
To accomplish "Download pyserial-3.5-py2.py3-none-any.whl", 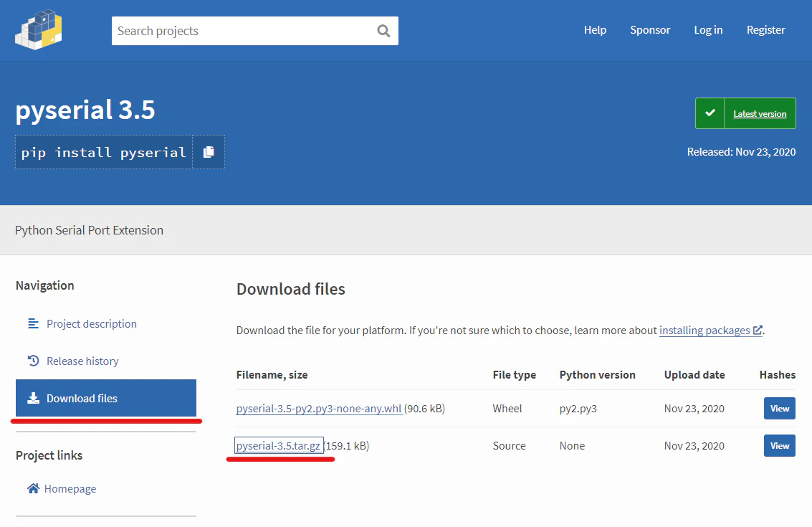I will (x=319, y=408).
